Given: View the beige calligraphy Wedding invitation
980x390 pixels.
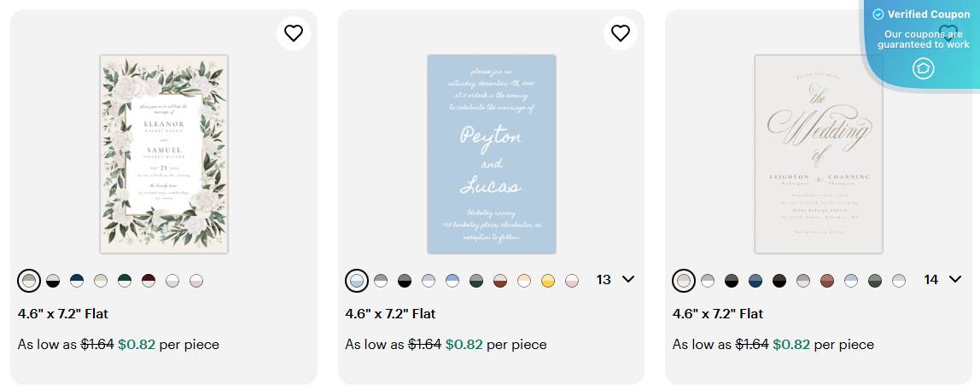Looking at the screenshot, I should pyautogui.click(x=819, y=154).
